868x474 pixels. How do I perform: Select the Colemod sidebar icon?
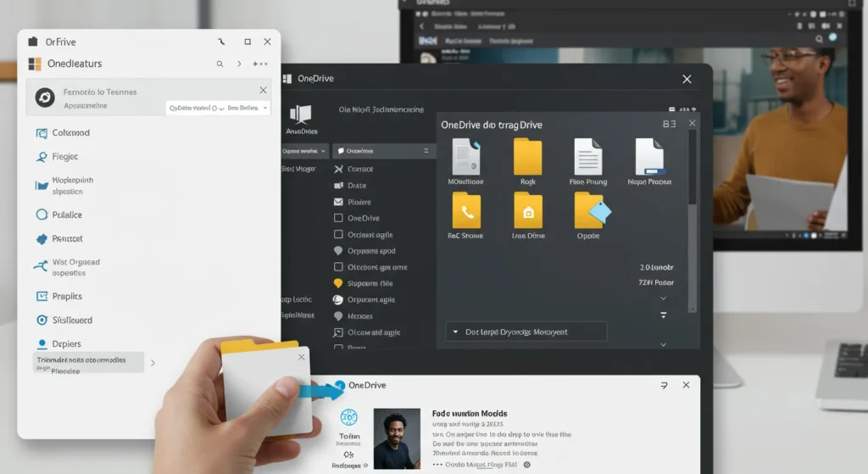42,133
